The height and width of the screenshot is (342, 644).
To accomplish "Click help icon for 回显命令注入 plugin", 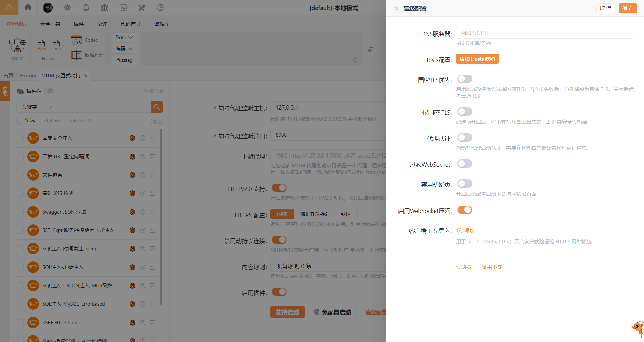I will 143,138.
